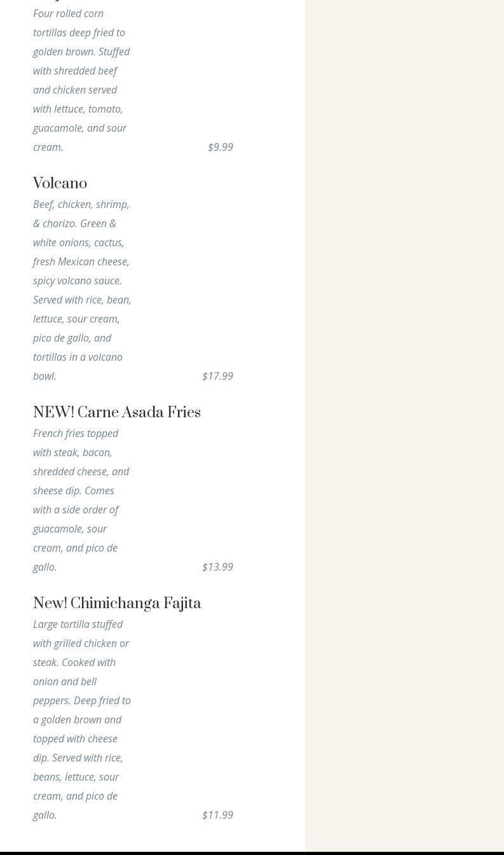Click the New! Chimichanga Fajita heading
Viewport: 504px width, 855px height.
[117, 604]
